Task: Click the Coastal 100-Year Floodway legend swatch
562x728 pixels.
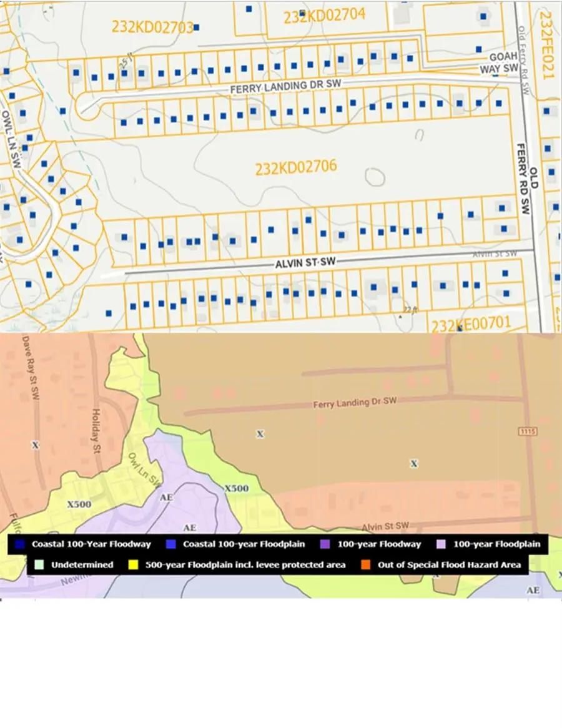Action: (x=19, y=544)
